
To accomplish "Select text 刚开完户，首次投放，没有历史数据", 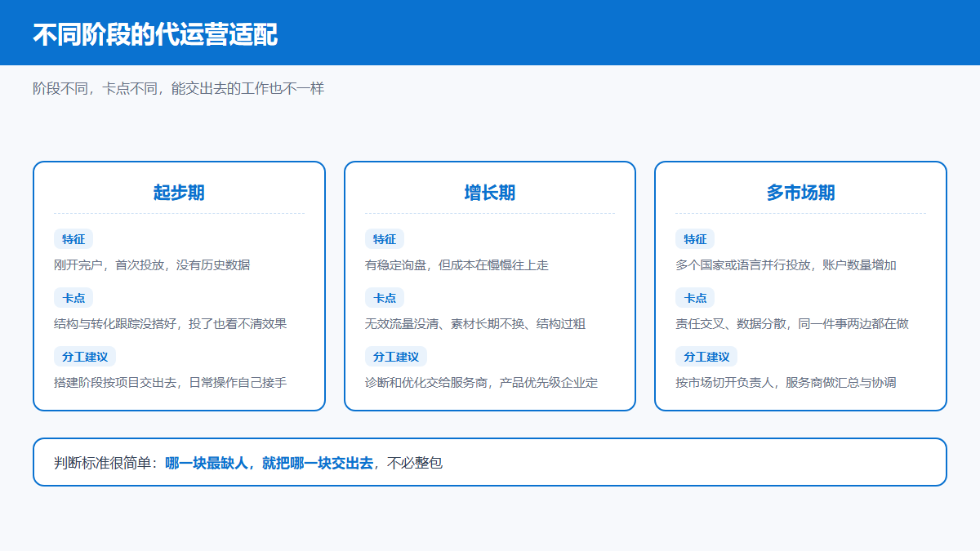I will click(x=152, y=265).
